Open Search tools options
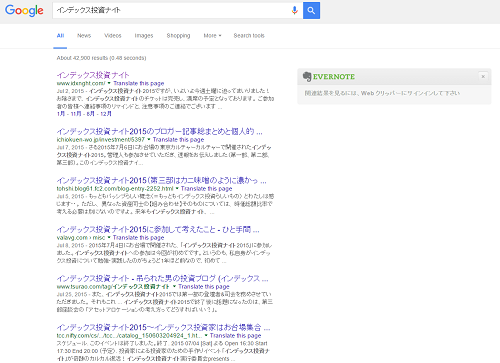Screen dimensions: 500x363 [249, 36]
